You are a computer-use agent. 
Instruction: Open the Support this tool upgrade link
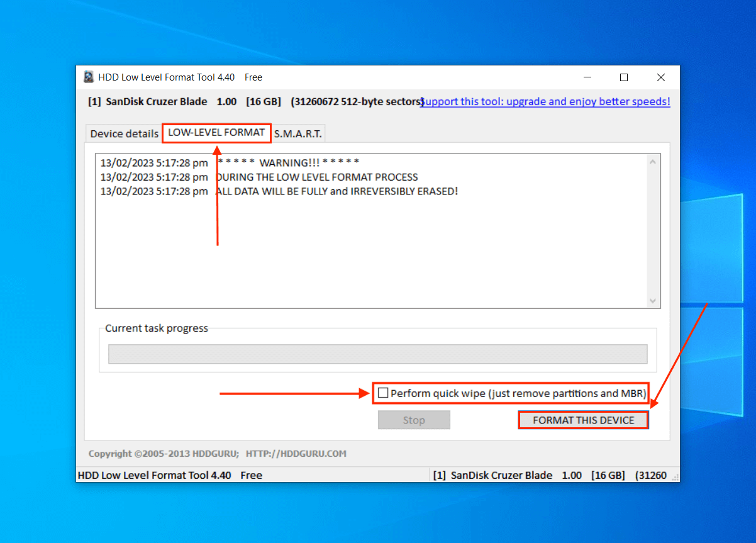[x=545, y=101]
